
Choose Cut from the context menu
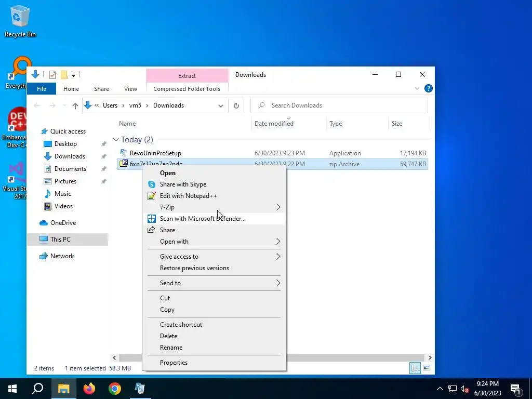point(214,298)
